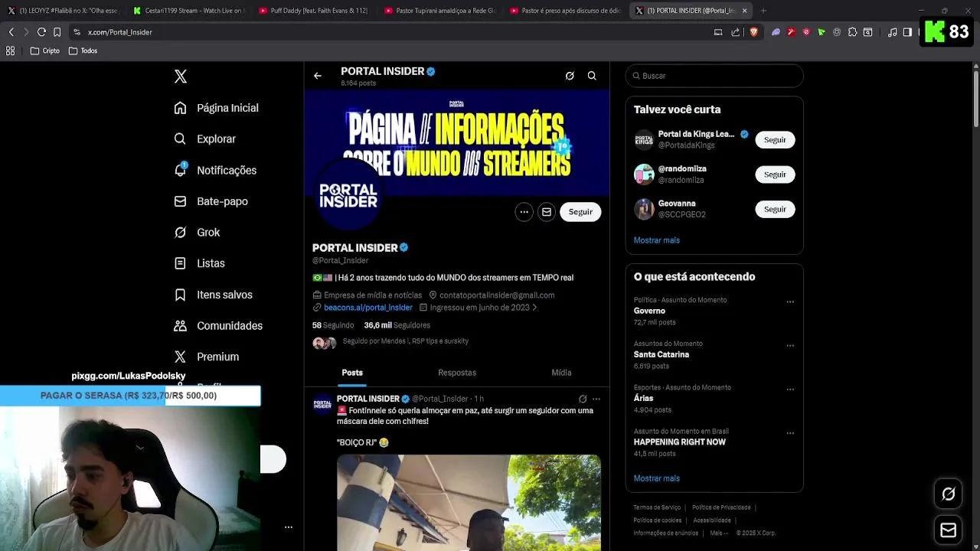This screenshot has height=551, width=980.
Task: Open more menu on Fontinnele post
Action: click(x=596, y=399)
